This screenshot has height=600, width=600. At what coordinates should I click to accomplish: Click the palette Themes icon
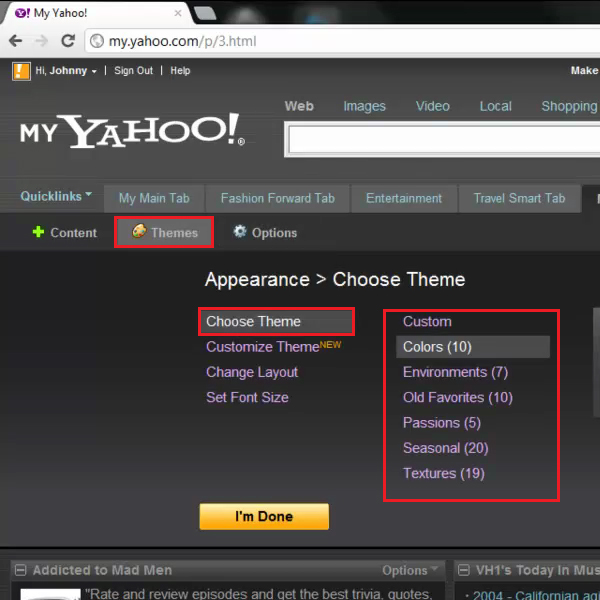[139, 231]
